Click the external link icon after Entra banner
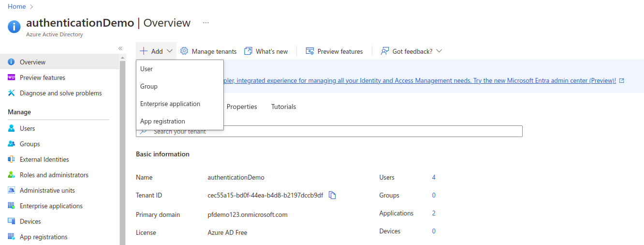 click(x=622, y=80)
